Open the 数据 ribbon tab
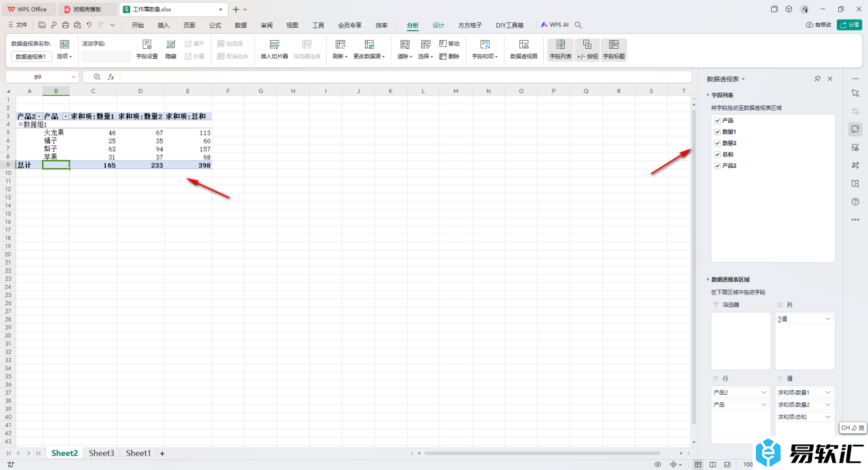 (241, 25)
